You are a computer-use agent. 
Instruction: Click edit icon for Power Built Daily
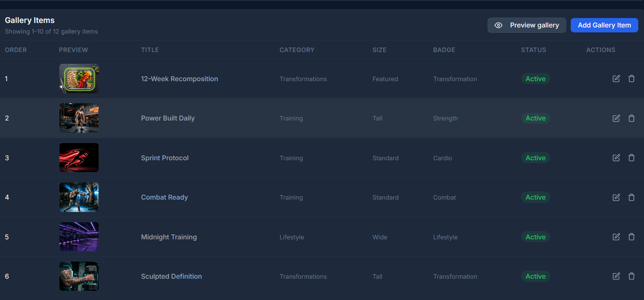616,118
